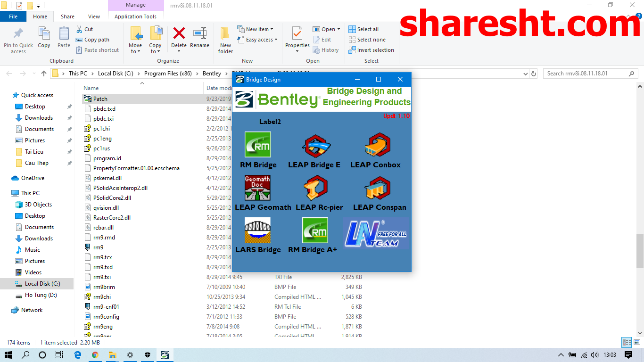Open Microsoft Edge from taskbar
This screenshot has width=644, height=362.
pyautogui.click(x=78, y=355)
